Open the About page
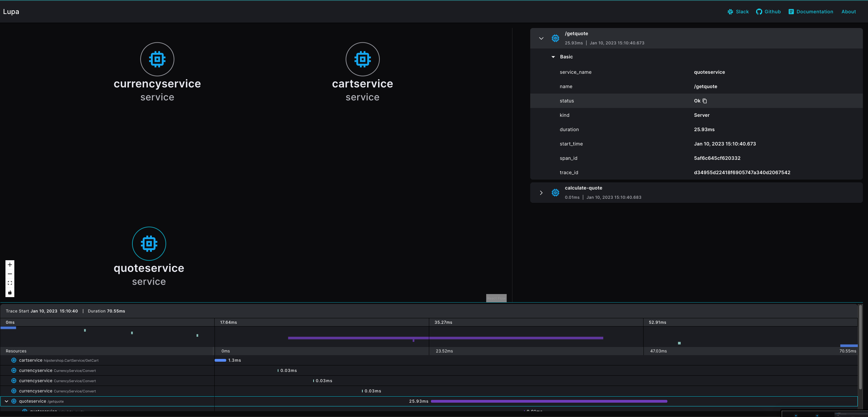The image size is (868, 417). pos(849,12)
